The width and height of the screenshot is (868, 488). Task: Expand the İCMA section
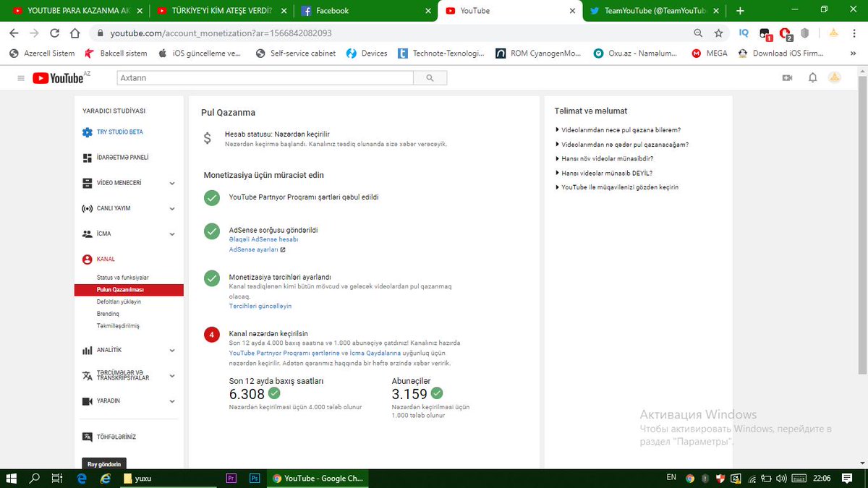(172, 234)
